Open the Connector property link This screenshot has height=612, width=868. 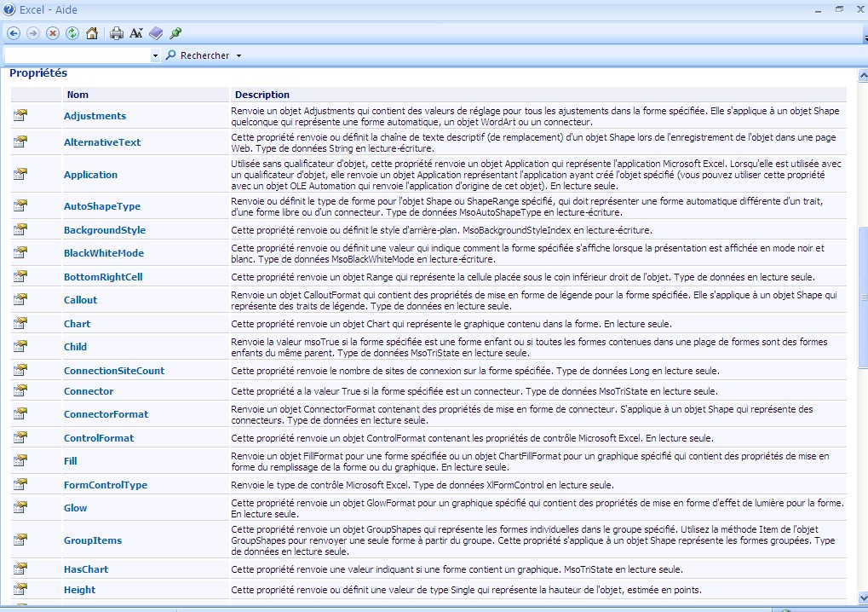click(89, 391)
